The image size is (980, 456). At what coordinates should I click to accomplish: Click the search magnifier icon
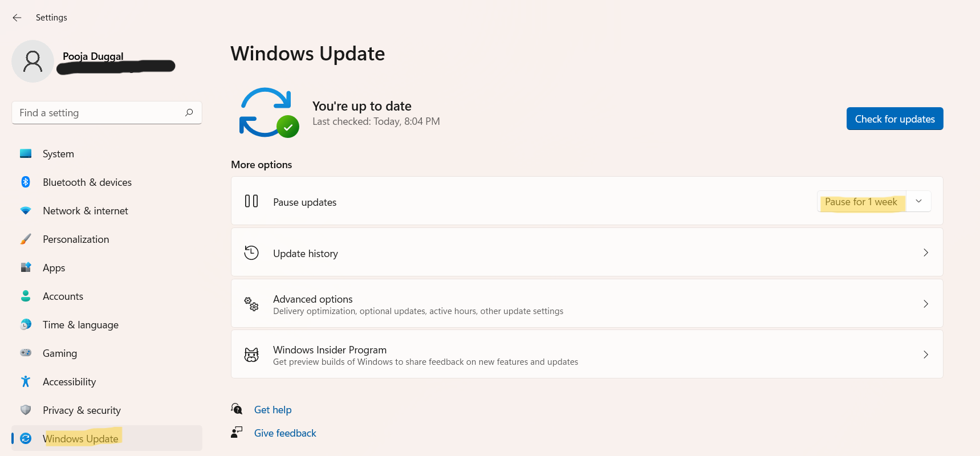189,112
